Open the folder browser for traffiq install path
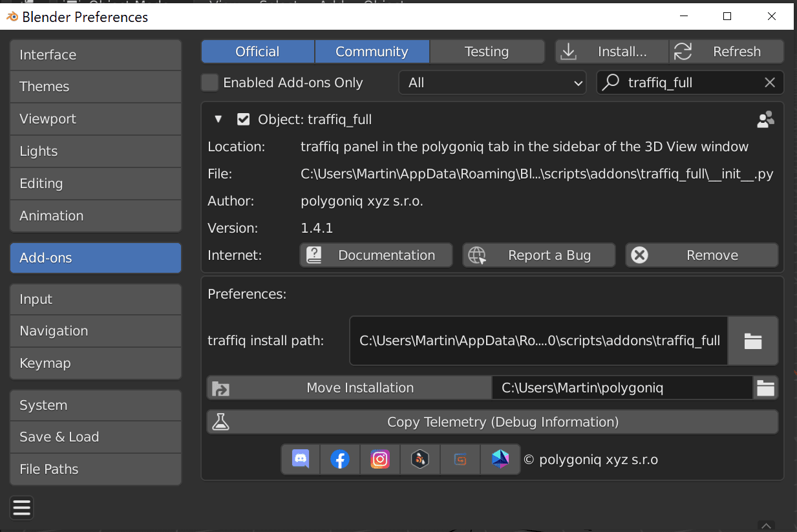The image size is (797, 532). (753, 340)
